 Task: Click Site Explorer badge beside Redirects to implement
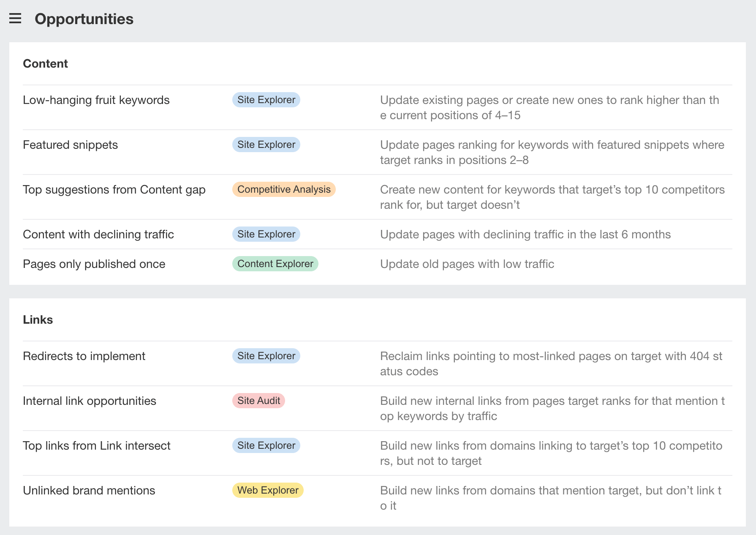(x=266, y=356)
